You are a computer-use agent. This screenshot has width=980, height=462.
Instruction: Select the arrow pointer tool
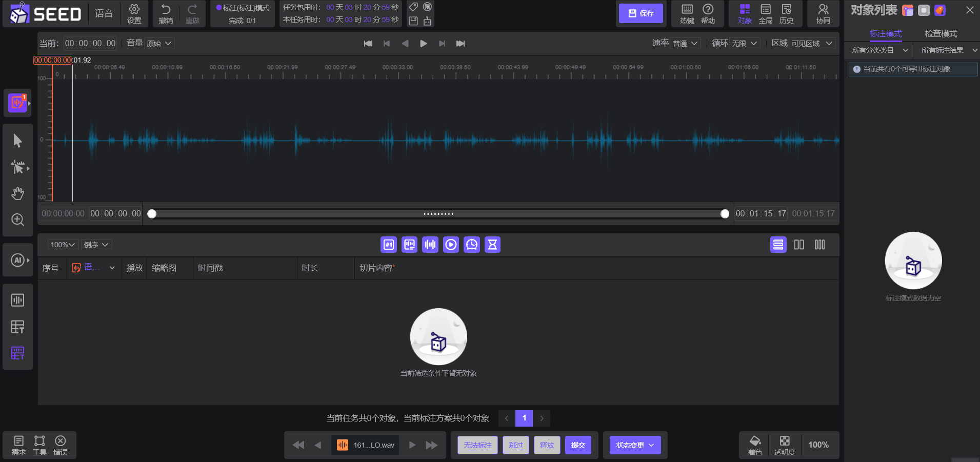(17, 140)
